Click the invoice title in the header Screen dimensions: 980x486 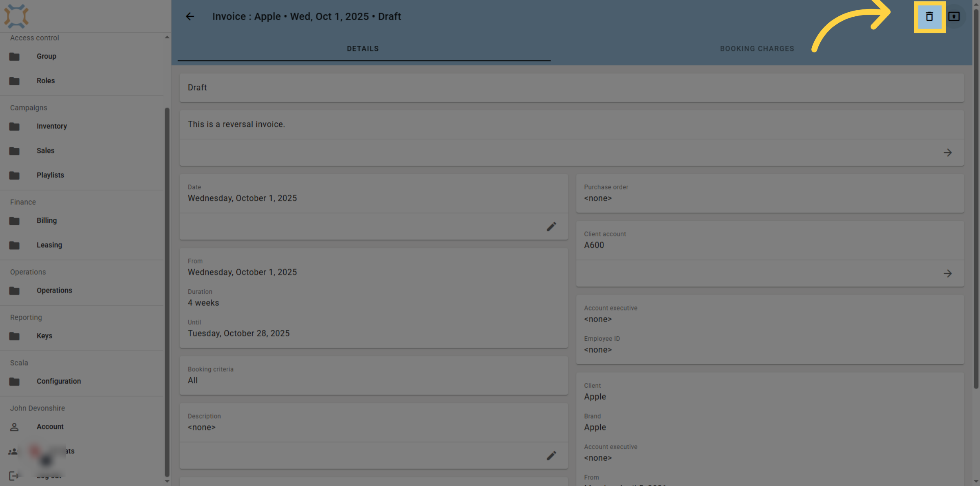(x=306, y=16)
